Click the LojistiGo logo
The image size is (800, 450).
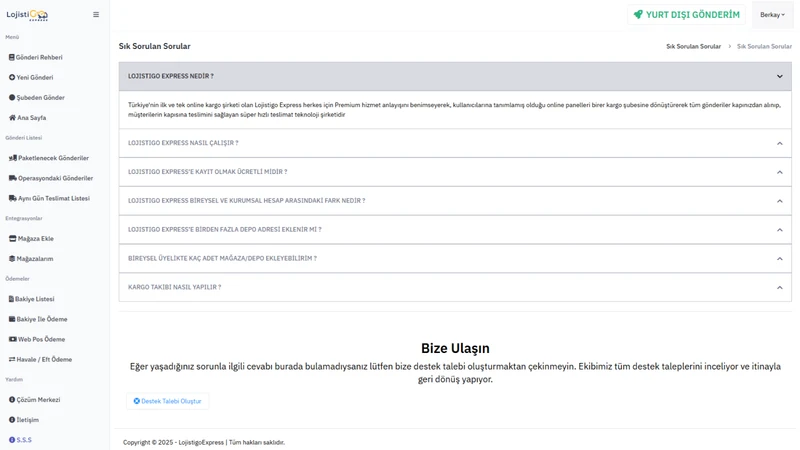click(27, 15)
